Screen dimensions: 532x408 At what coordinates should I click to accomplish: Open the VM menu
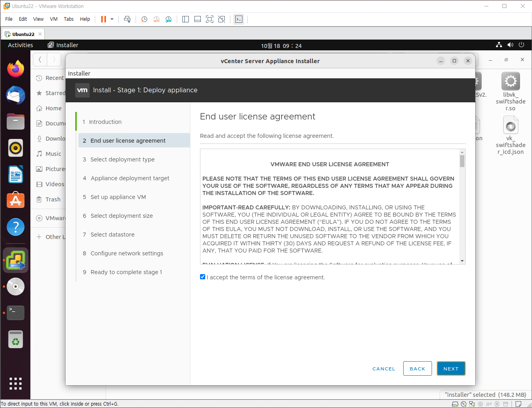(54, 19)
